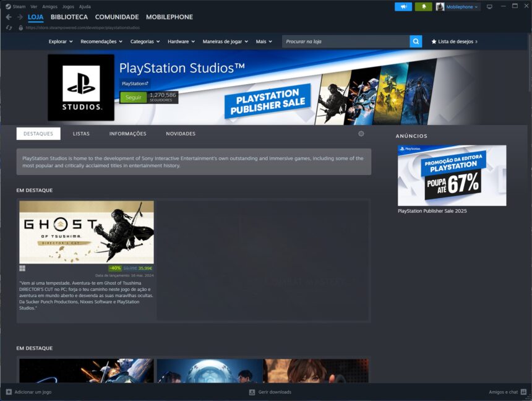532x401 pixels.
Task: Expand the Categorias dropdown
Action: click(x=144, y=41)
